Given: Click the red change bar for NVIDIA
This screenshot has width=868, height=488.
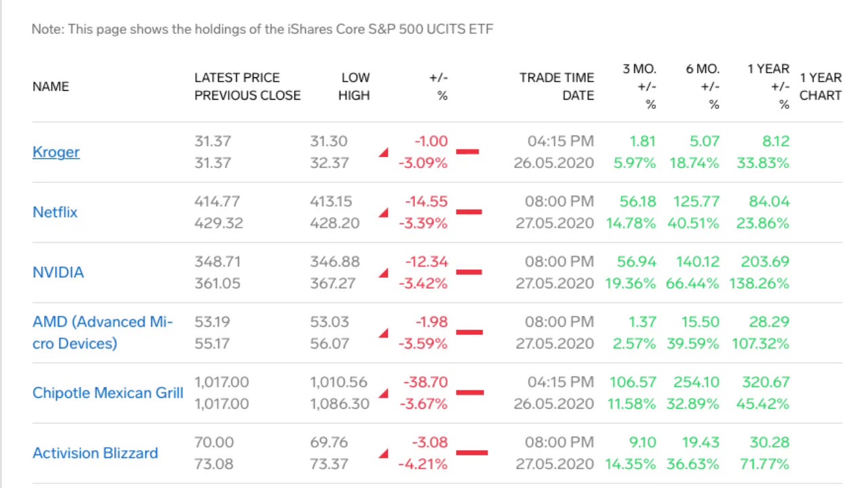Looking at the screenshot, I should (469, 272).
